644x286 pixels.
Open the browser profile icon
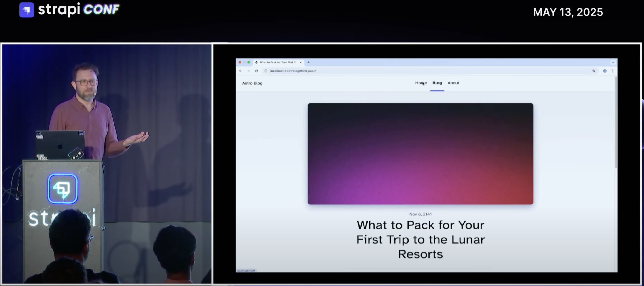tap(605, 71)
